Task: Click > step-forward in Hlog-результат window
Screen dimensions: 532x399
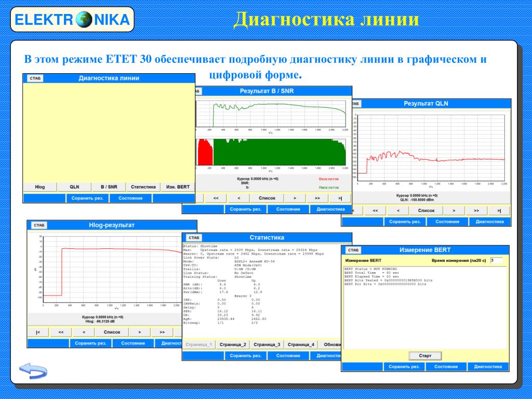Action: pos(139,332)
